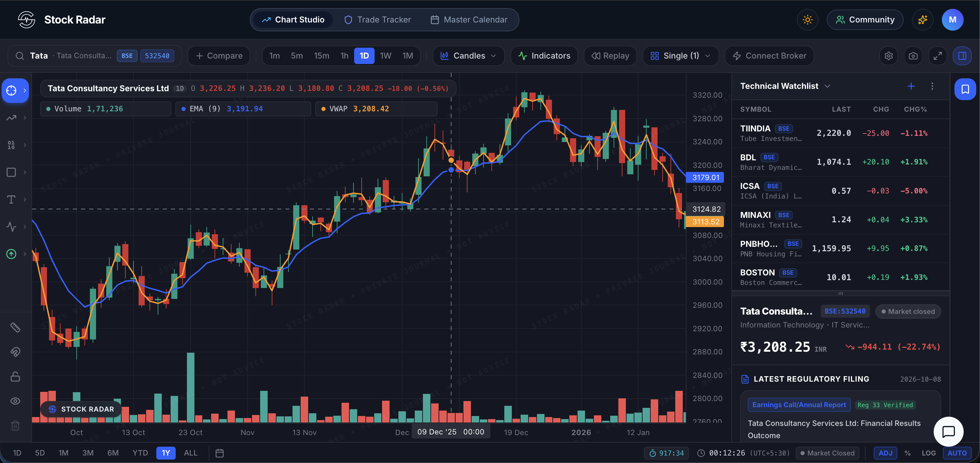Take a chart snapshot with camera icon
The height and width of the screenshot is (463, 980).
pyautogui.click(x=913, y=56)
